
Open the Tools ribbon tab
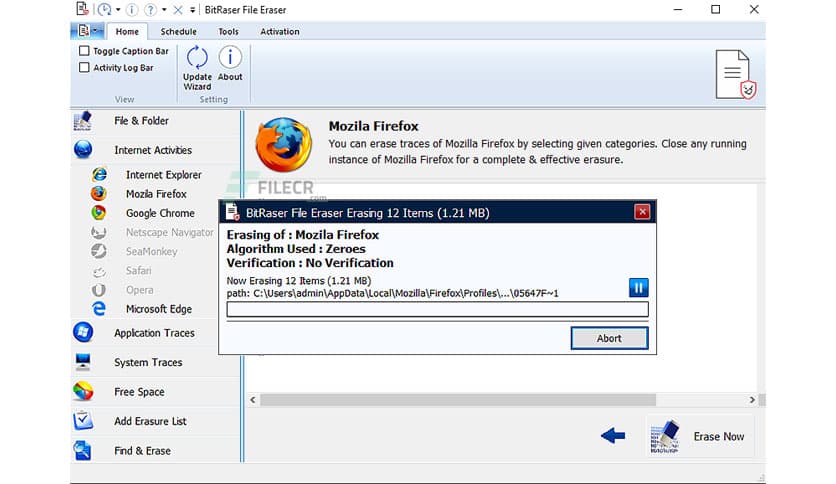[x=228, y=31]
